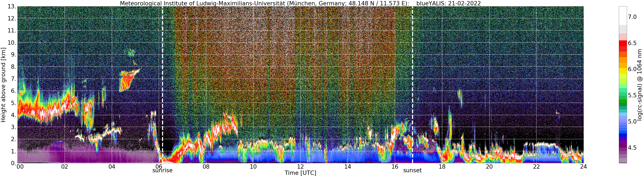Click the 'Height above ground [km]' axis label
Image resolution: width=644 pixels, height=177 pixels.
pyautogui.click(x=3, y=85)
